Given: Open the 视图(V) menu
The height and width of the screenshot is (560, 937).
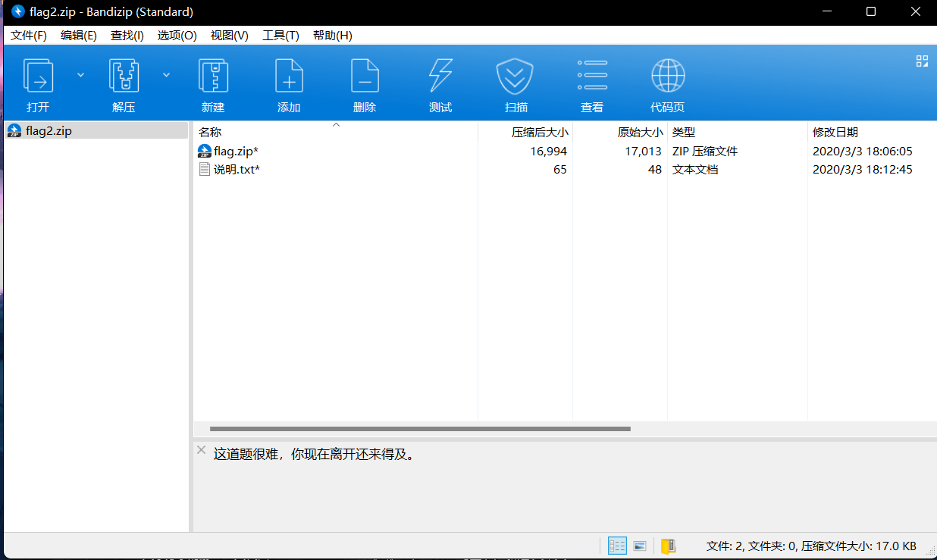Looking at the screenshot, I should pyautogui.click(x=230, y=36).
